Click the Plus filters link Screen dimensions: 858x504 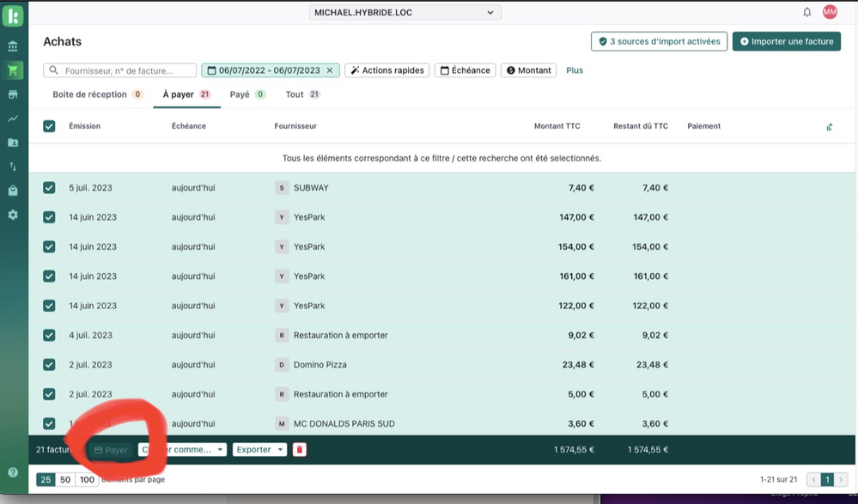click(x=575, y=70)
